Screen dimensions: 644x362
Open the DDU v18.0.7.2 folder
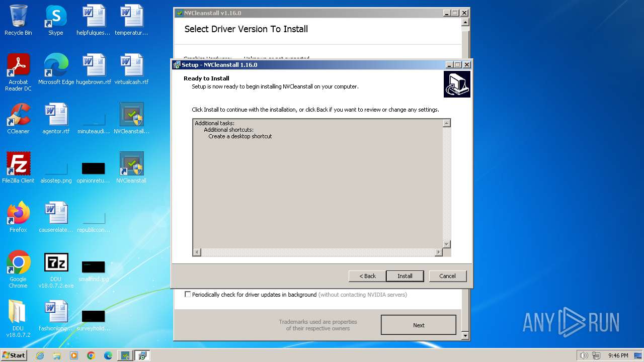tap(18, 319)
